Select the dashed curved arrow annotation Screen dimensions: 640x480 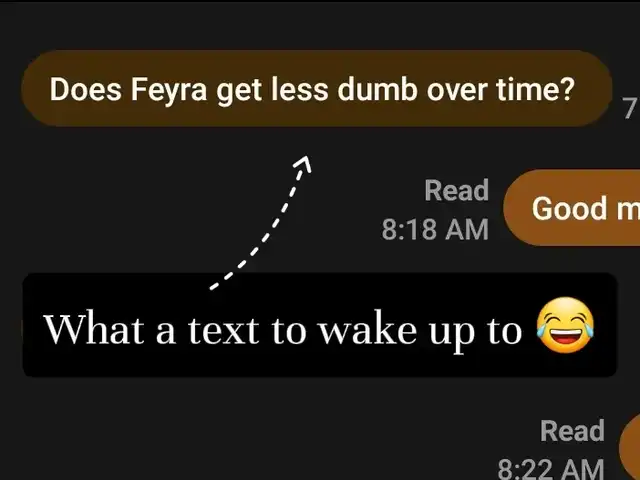pos(260,223)
